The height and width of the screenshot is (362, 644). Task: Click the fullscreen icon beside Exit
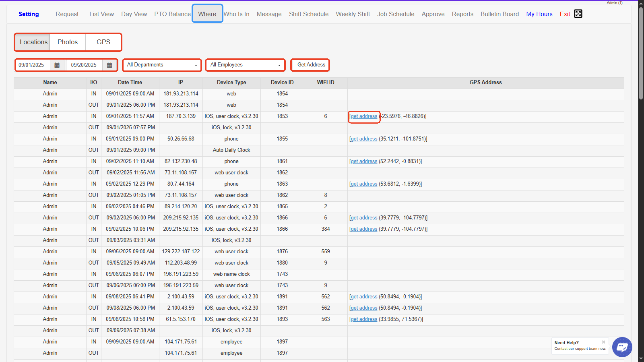point(578,14)
